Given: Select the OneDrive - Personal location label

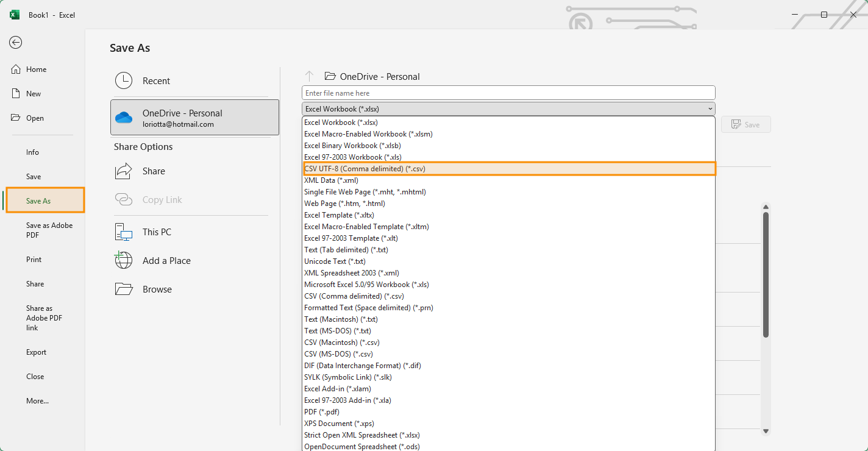Looking at the screenshot, I should click(x=182, y=113).
